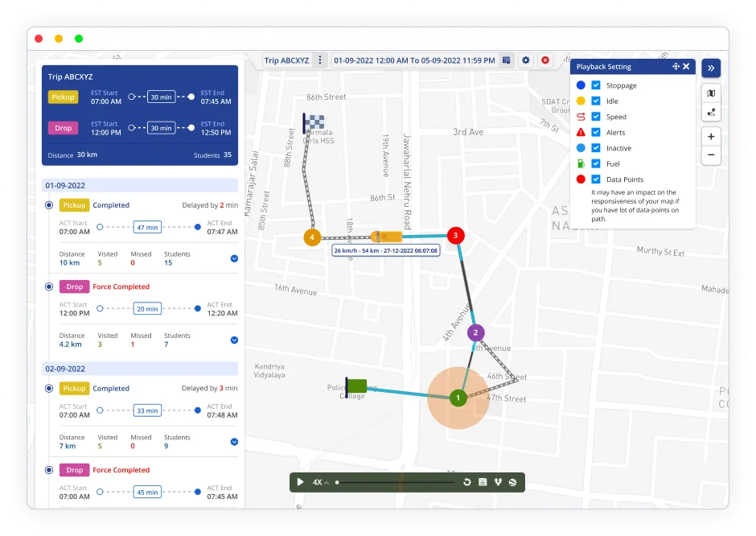Click the replay icon in playback bar
756x536 pixels.
click(466, 481)
